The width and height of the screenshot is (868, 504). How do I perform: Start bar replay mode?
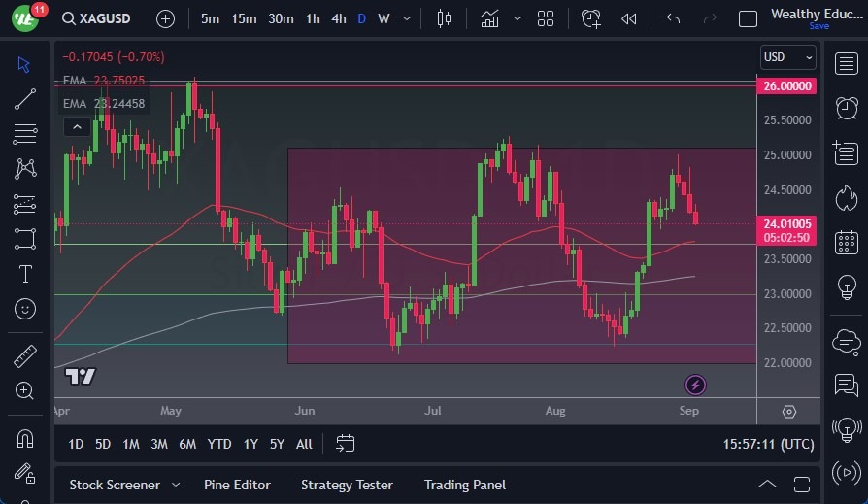[x=629, y=18]
